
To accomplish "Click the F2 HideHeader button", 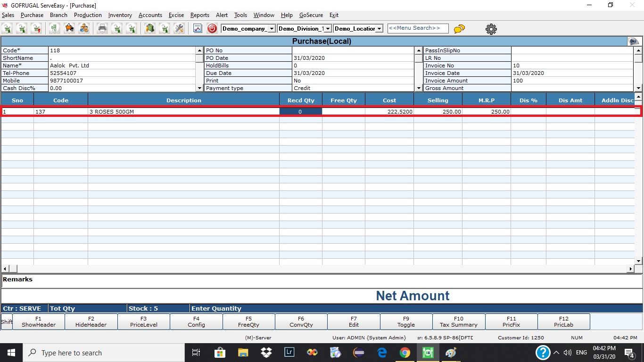I will (x=91, y=321).
